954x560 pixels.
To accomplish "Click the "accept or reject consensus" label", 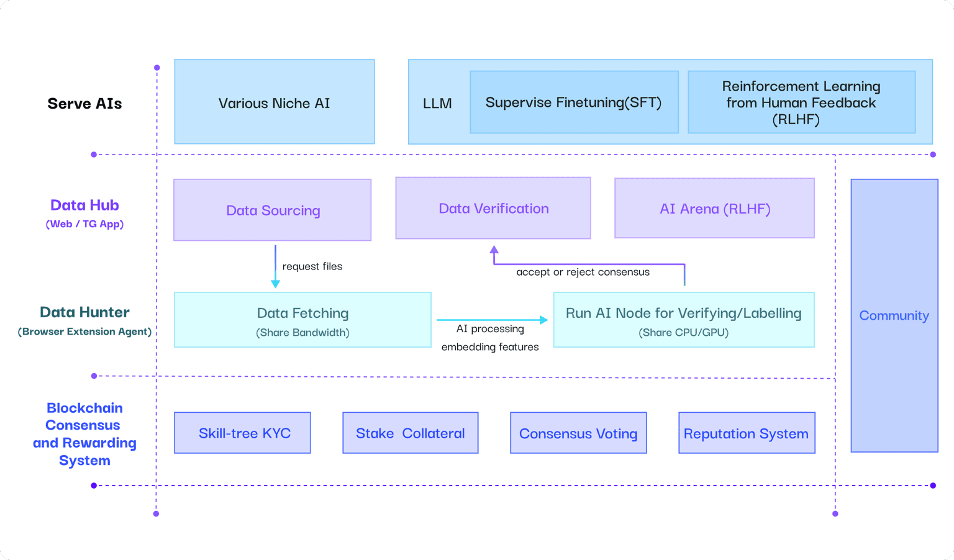I will pyautogui.click(x=583, y=272).
